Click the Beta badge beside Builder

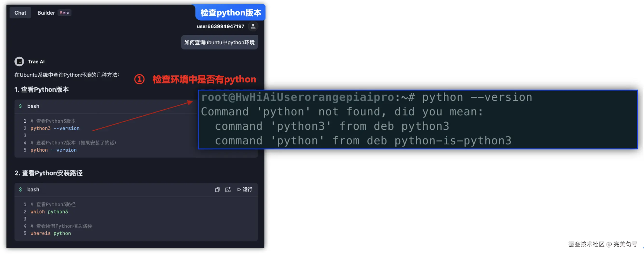pyautogui.click(x=64, y=13)
